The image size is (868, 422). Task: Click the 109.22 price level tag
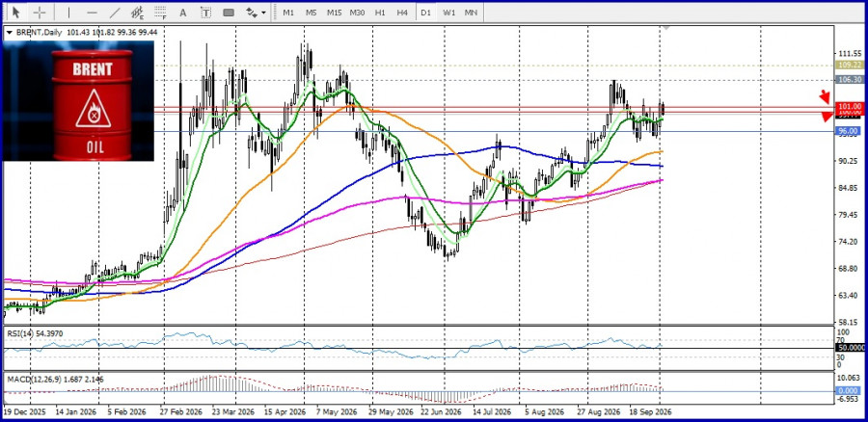point(849,65)
